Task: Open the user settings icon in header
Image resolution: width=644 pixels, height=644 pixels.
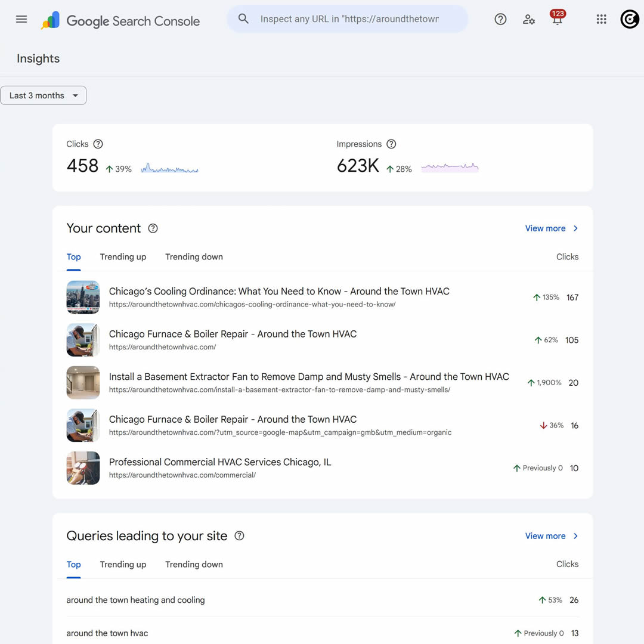Action: 528,19
